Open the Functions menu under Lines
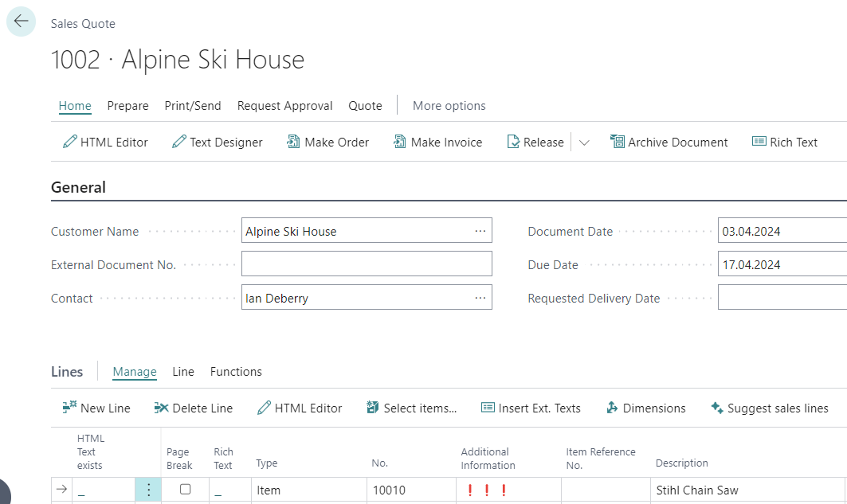Screen dimensions: 847x504 click(x=236, y=372)
